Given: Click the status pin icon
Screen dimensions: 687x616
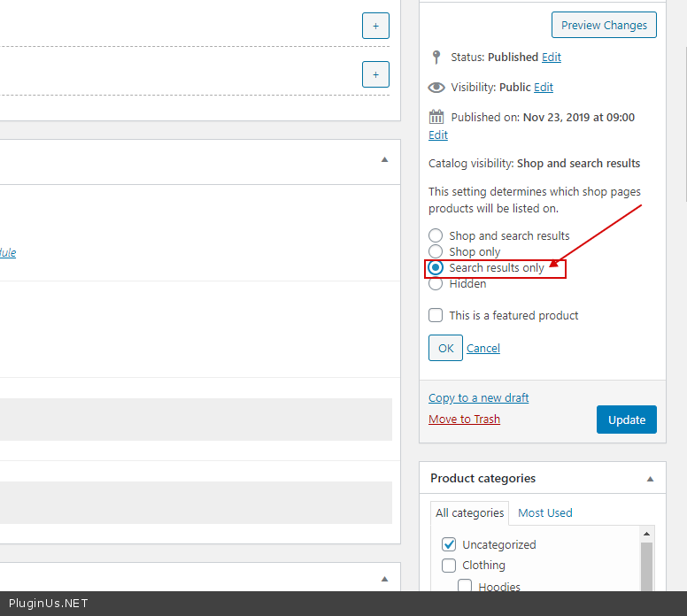Looking at the screenshot, I should (436, 58).
